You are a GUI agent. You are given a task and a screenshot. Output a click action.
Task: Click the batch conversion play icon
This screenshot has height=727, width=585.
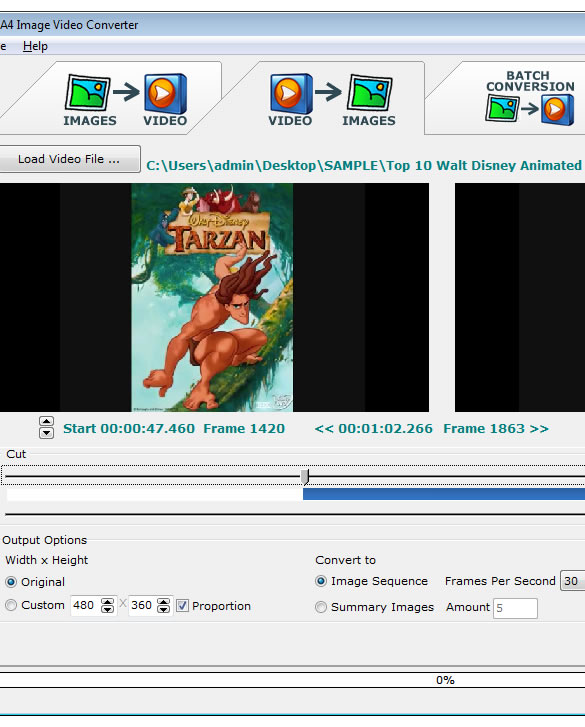[x=557, y=110]
